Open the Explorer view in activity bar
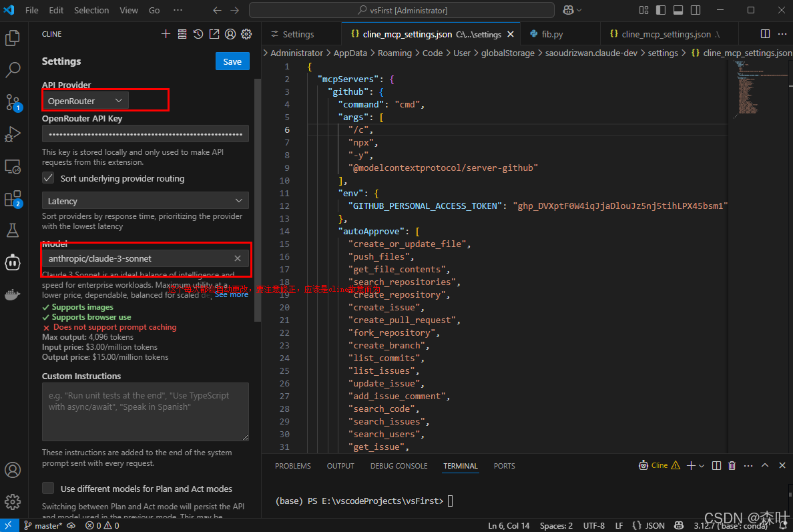Screen dimensions: 793x532 tap(13, 38)
